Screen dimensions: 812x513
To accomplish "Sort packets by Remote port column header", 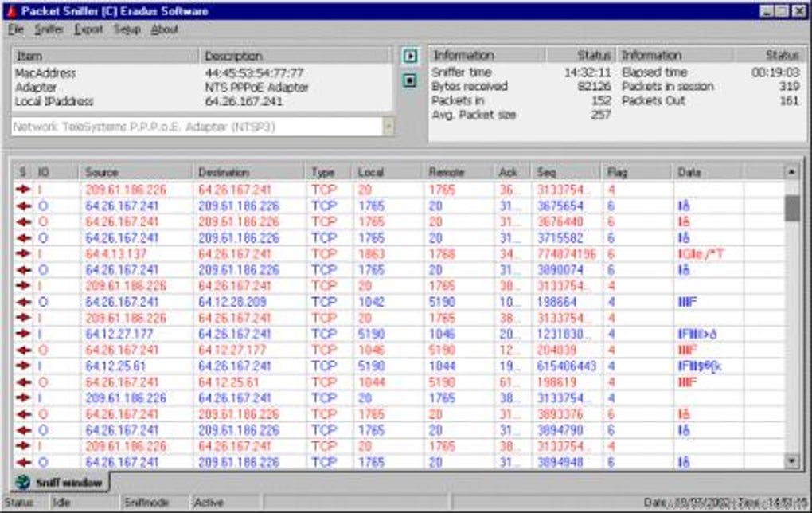I will [x=458, y=172].
